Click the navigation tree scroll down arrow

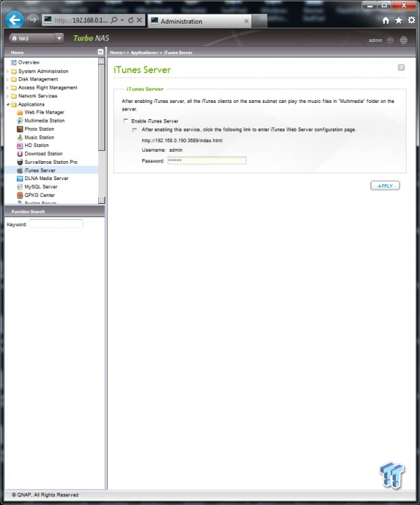coord(102,200)
